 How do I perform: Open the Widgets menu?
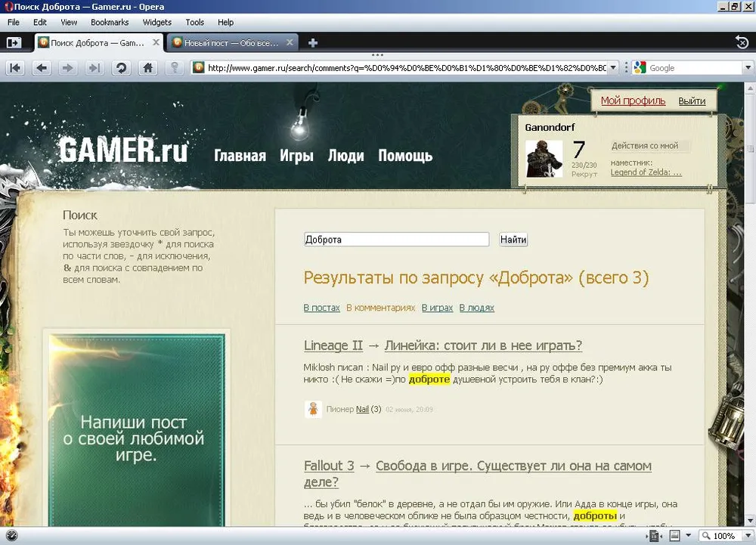point(157,22)
